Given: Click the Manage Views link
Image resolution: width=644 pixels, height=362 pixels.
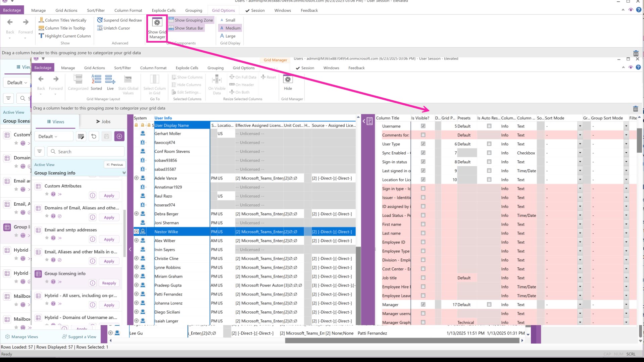Looking at the screenshot, I should pos(24,337).
